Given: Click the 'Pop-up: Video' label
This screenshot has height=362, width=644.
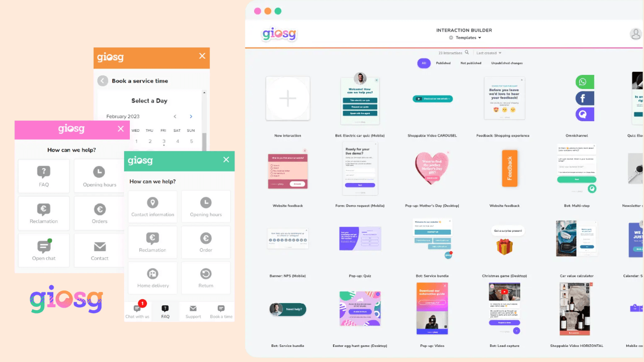Looking at the screenshot, I should 432,346.
